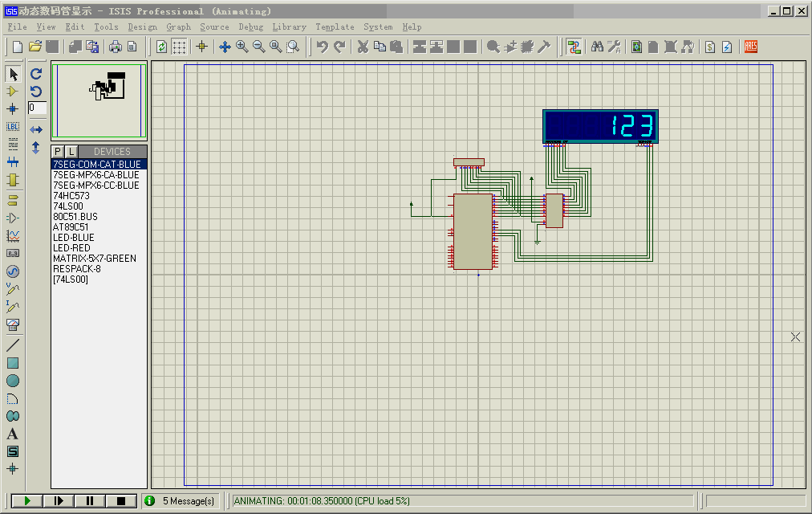Click the Open Design folder icon
The image size is (812, 514).
click(x=35, y=47)
